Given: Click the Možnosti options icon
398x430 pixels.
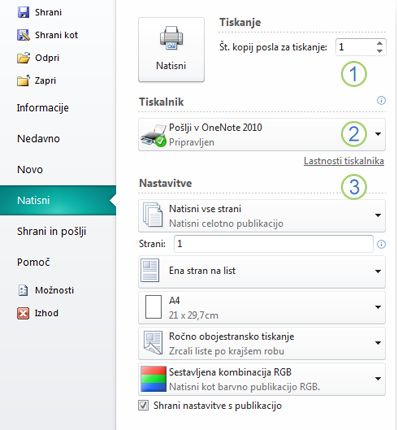Looking at the screenshot, I should (23, 290).
